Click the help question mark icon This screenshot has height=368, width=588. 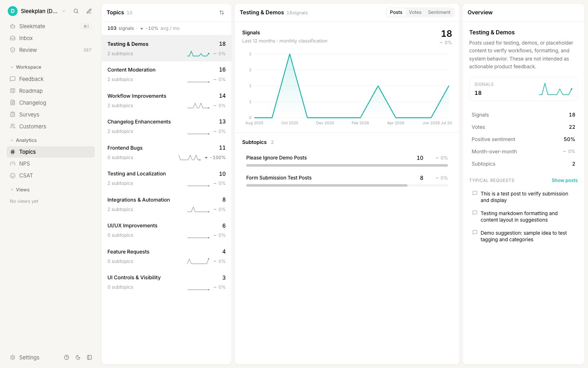pyautogui.click(x=67, y=357)
